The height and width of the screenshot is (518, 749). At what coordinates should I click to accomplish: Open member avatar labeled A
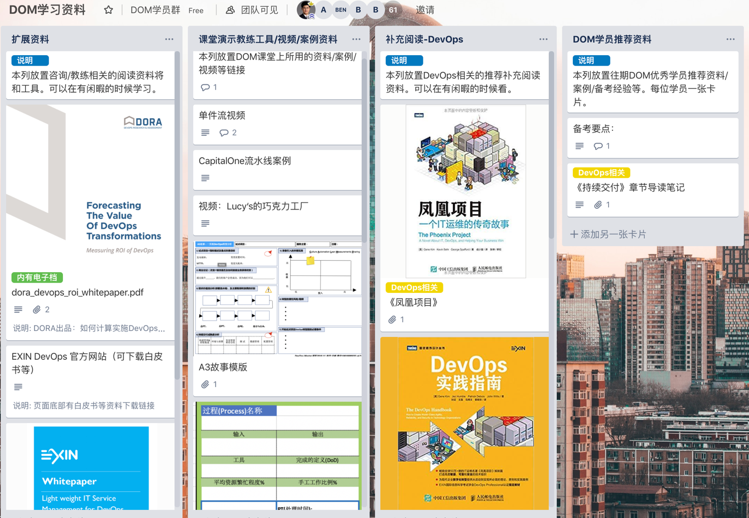(x=323, y=10)
